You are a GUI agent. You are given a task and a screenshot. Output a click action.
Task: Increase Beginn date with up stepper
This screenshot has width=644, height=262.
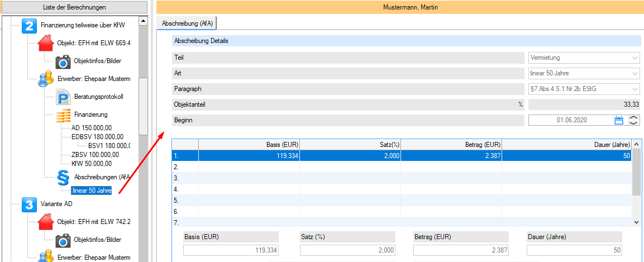pyautogui.click(x=634, y=117)
